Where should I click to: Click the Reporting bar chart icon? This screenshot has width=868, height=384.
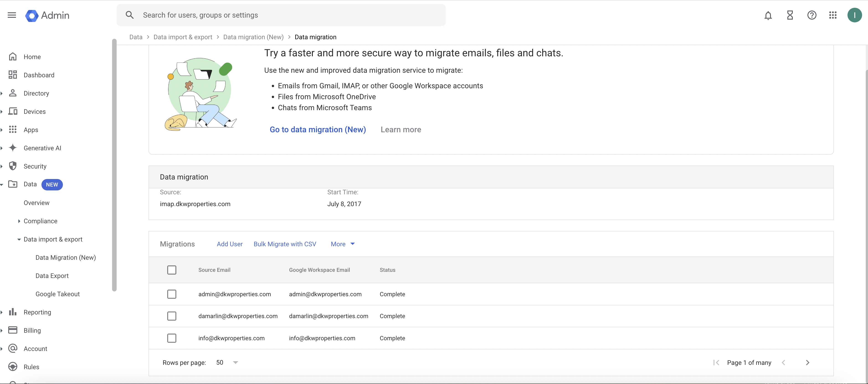click(x=13, y=312)
